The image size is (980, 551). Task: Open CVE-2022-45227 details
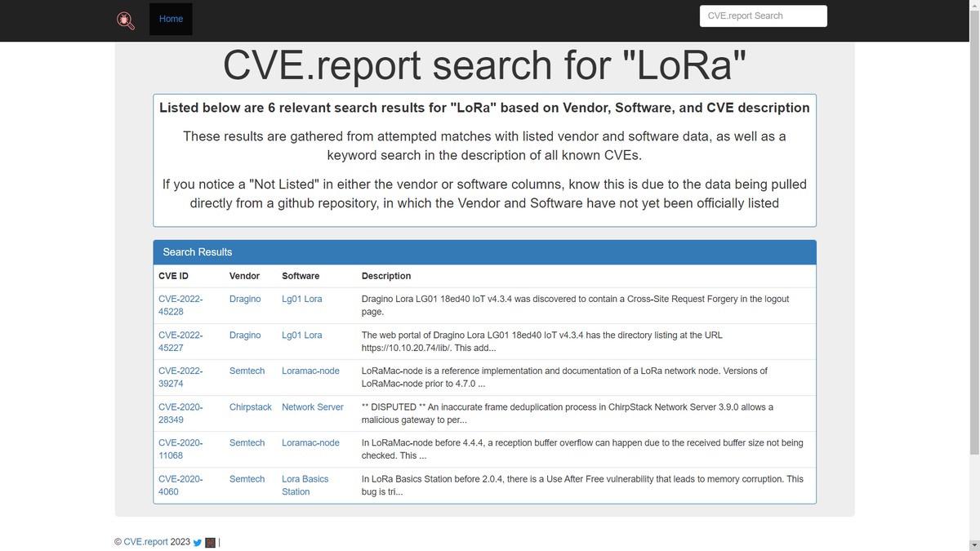pyautogui.click(x=180, y=341)
